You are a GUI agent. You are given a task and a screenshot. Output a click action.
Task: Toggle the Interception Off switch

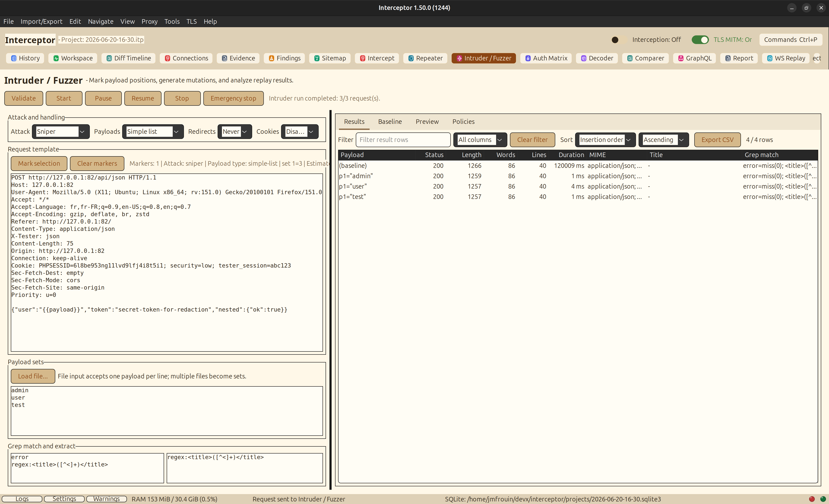click(x=619, y=40)
